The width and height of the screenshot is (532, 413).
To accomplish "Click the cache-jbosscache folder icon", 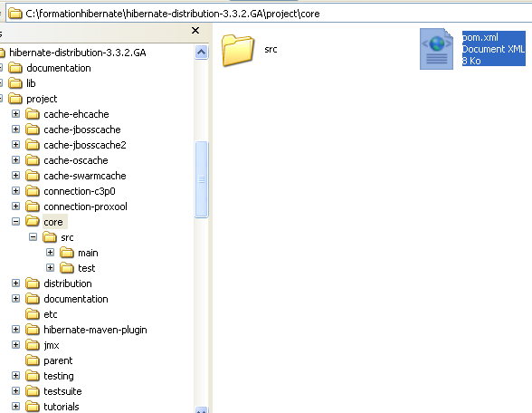I will 33,130.
